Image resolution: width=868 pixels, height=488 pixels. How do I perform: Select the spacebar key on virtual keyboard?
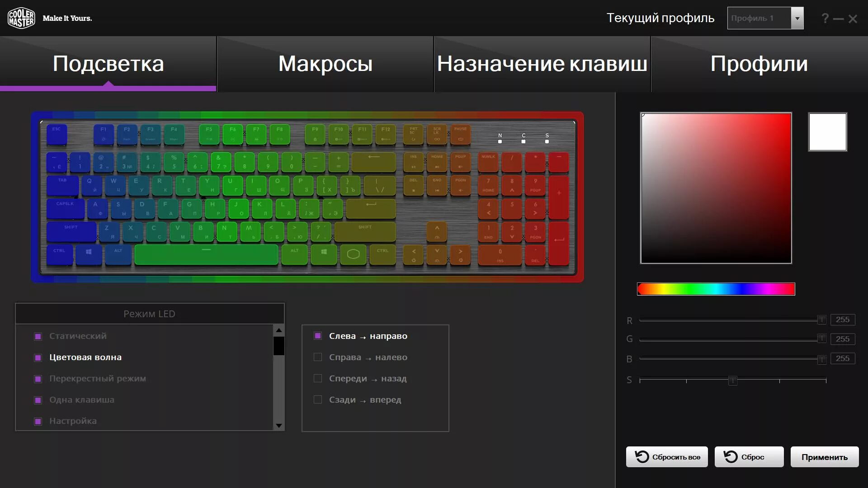pyautogui.click(x=206, y=254)
